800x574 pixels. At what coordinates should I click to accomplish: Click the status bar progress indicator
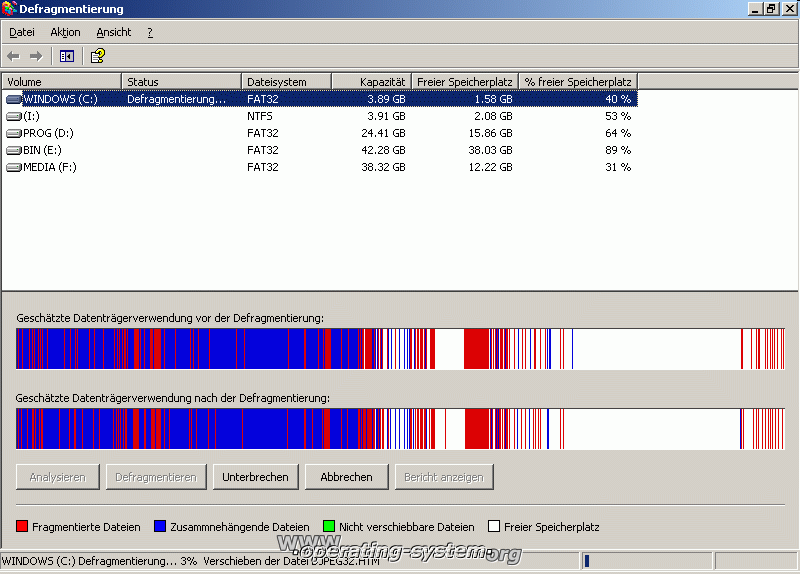647,561
